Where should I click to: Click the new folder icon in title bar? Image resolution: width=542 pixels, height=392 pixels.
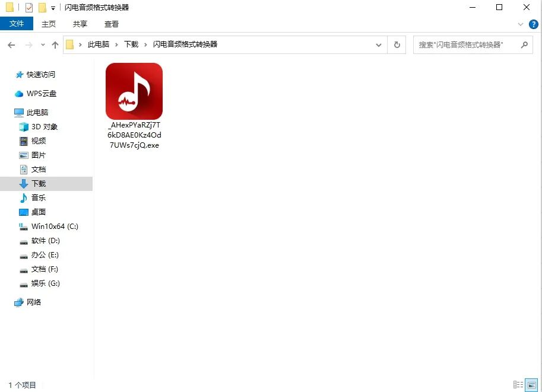[42, 7]
